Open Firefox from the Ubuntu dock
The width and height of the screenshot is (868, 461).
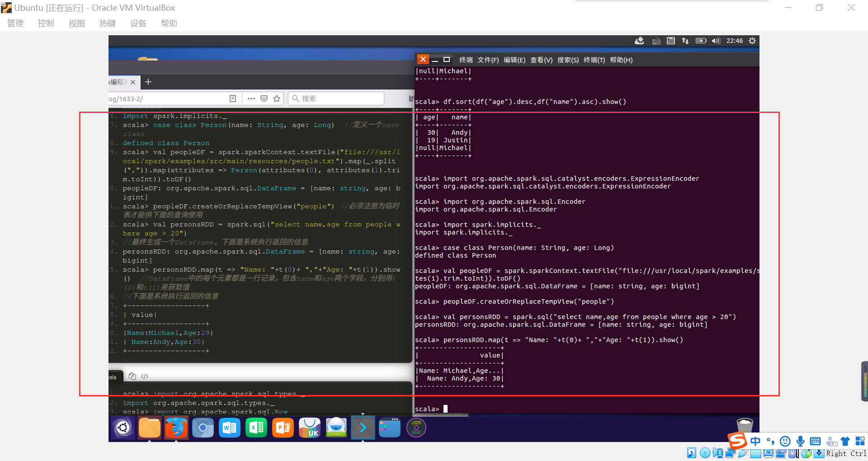[x=176, y=428]
